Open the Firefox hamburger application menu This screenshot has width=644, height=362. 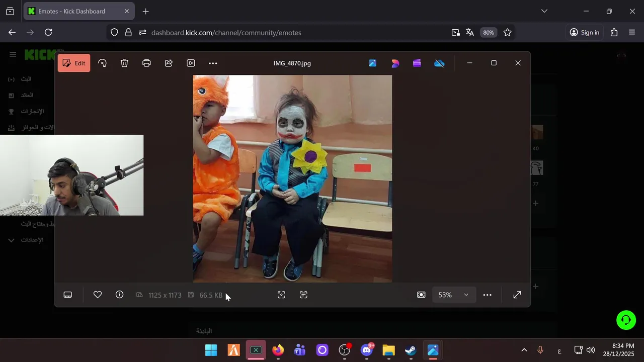pos(632,32)
